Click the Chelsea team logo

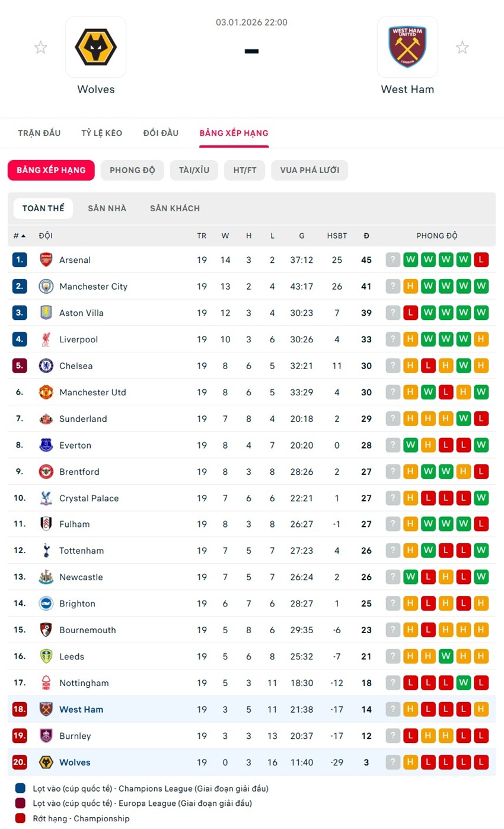pos(46,366)
